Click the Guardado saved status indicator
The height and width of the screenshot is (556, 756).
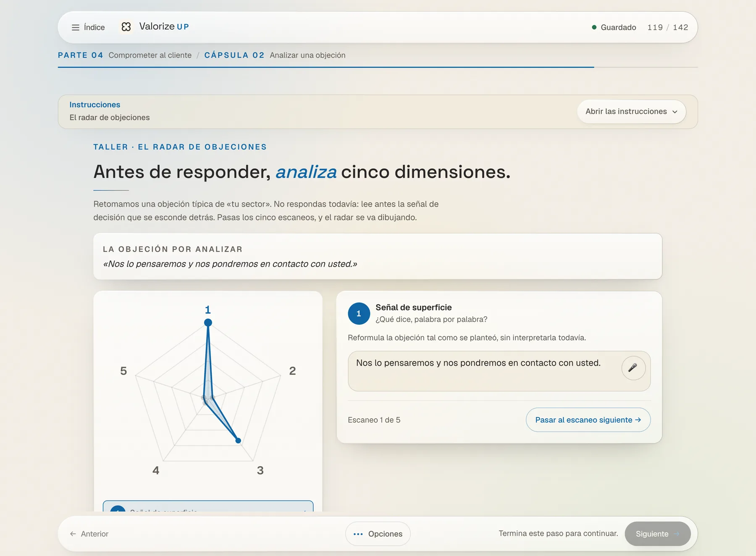(614, 27)
